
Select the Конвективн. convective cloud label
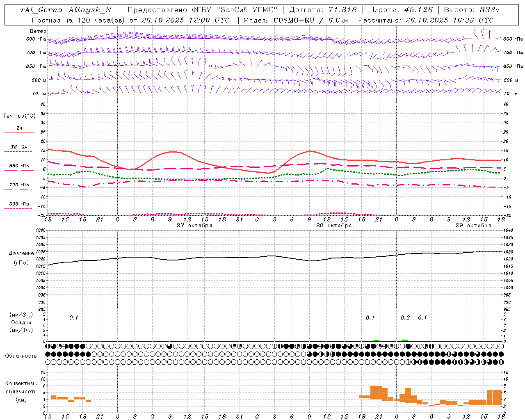click(21, 383)
